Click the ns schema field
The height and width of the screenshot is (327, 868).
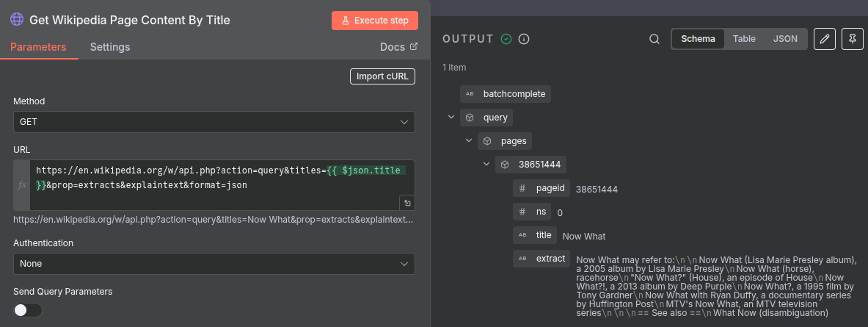tap(532, 211)
